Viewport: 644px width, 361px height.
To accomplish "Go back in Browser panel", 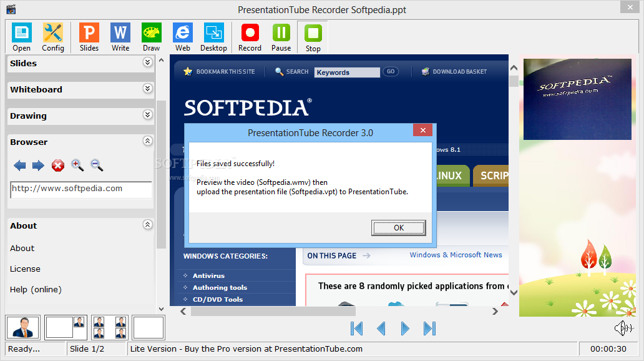I will tap(20, 166).
